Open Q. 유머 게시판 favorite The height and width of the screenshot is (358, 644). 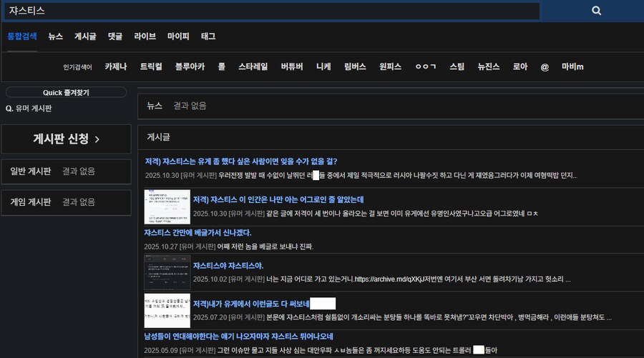(x=29, y=109)
